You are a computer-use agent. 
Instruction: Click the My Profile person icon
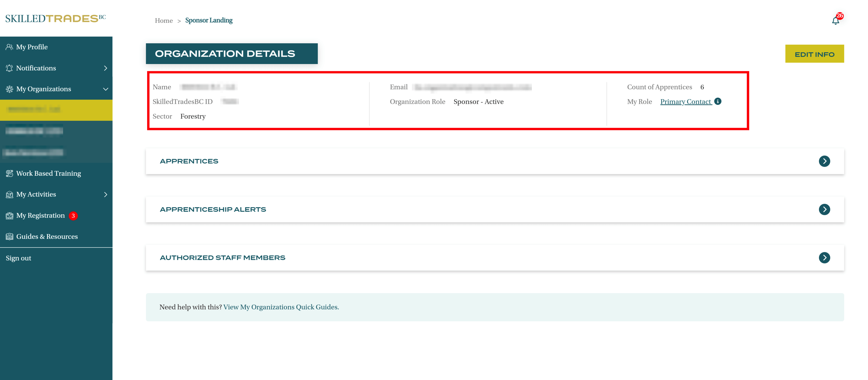pos(9,47)
